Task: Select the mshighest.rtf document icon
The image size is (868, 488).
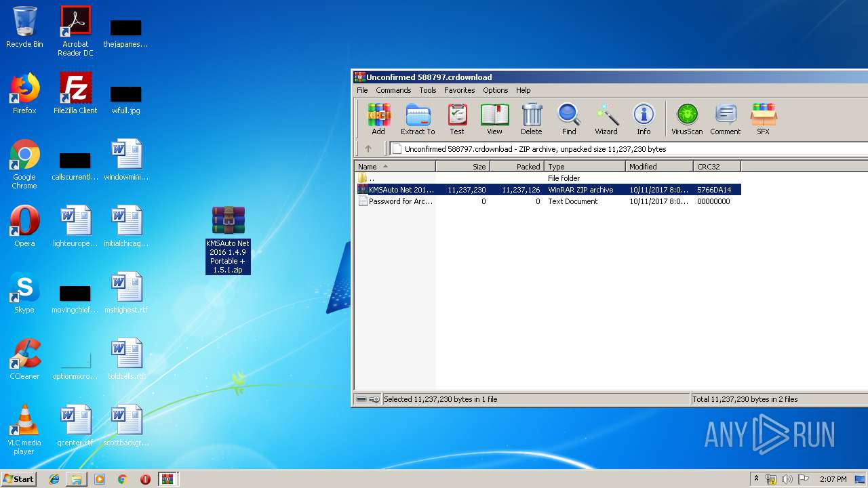Action: click(x=126, y=293)
